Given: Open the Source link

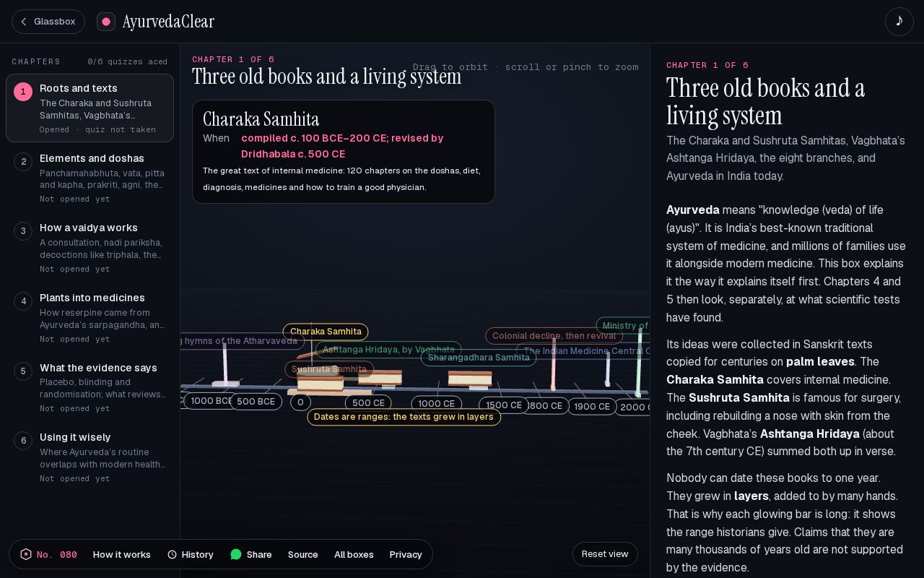Looking at the screenshot, I should point(303,554).
